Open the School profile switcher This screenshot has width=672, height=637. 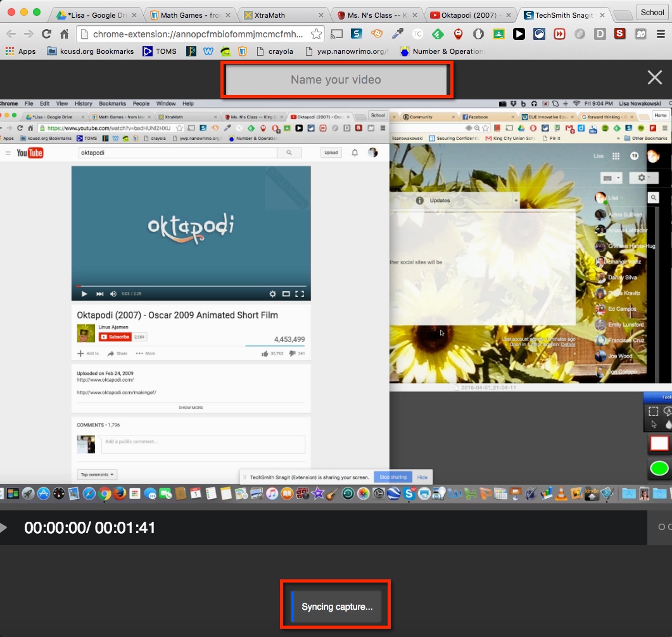pyautogui.click(x=652, y=12)
